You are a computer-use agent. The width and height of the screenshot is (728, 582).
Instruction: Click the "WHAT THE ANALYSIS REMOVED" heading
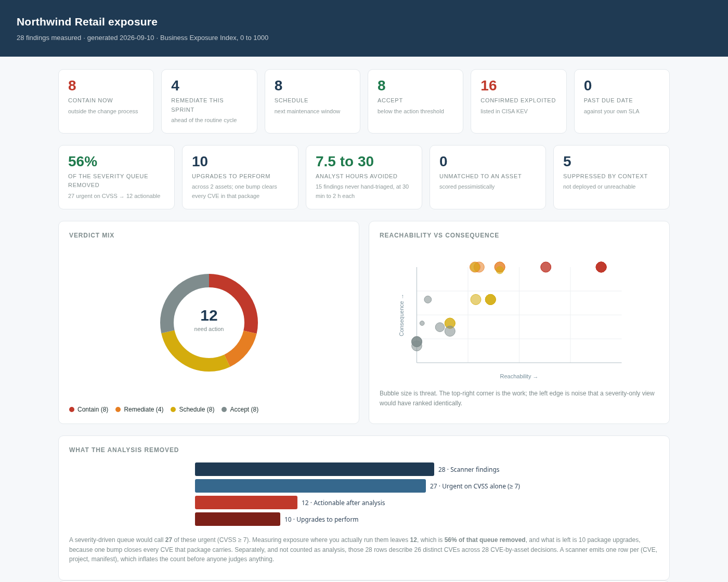[124, 450]
